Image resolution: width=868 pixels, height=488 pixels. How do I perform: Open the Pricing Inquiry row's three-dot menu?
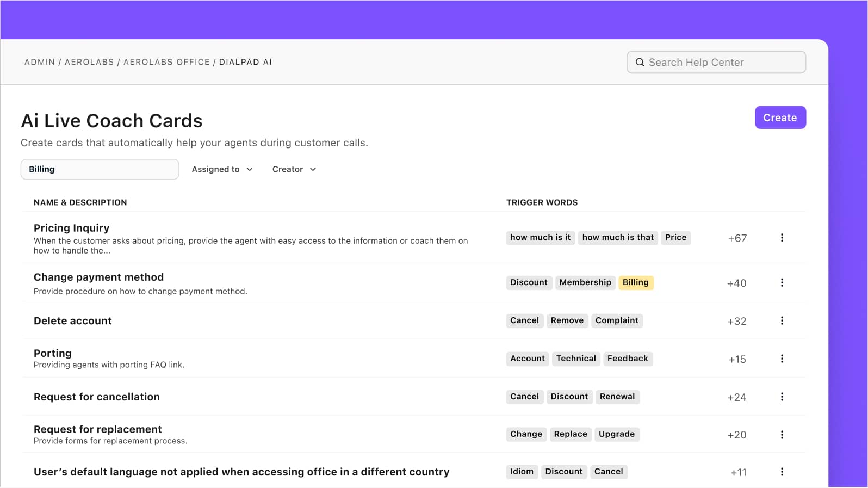(x=782, y=238)
